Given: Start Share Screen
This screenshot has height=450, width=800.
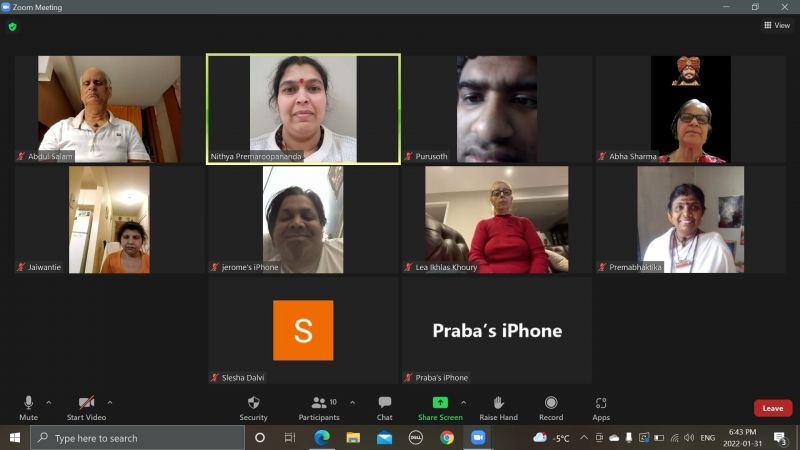Looking at the screenshot, I should click(x=440, y=408).
